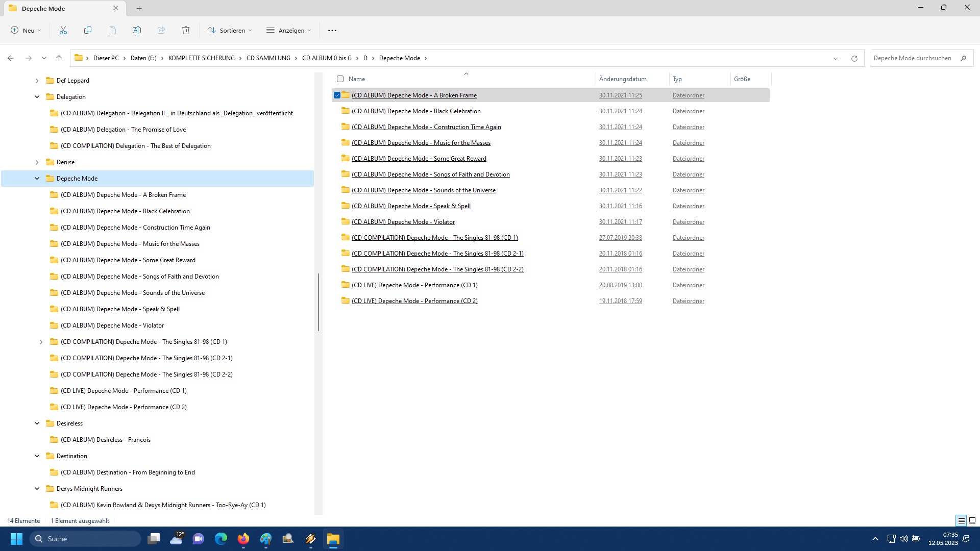Expand the Def Leppard tree node

[x=37, y=81]
